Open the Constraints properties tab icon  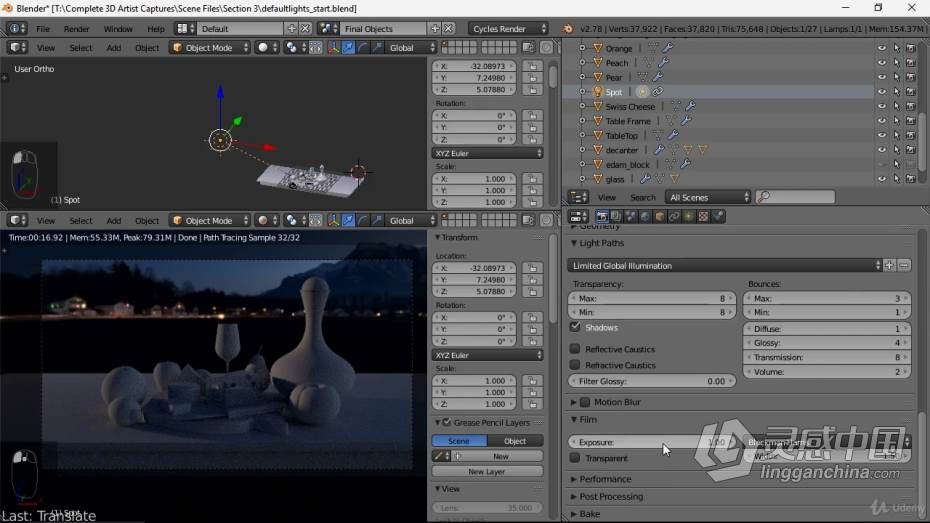click(x=674, y=216)
